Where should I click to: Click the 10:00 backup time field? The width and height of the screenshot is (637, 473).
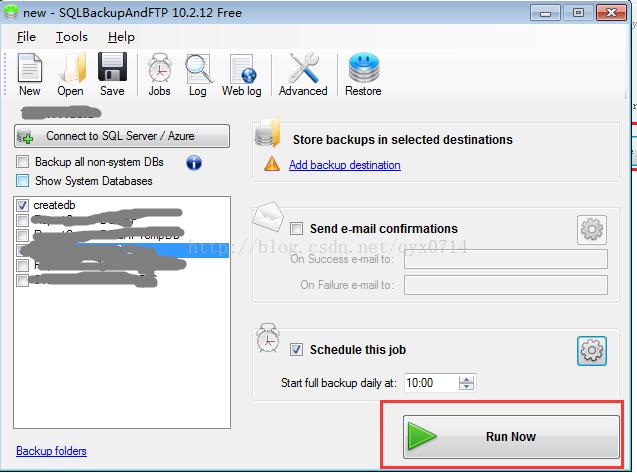point(431,383)
